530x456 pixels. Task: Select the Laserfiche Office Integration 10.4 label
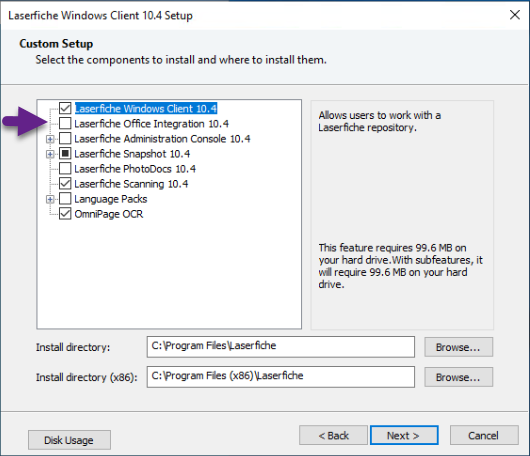click(151, 124)
